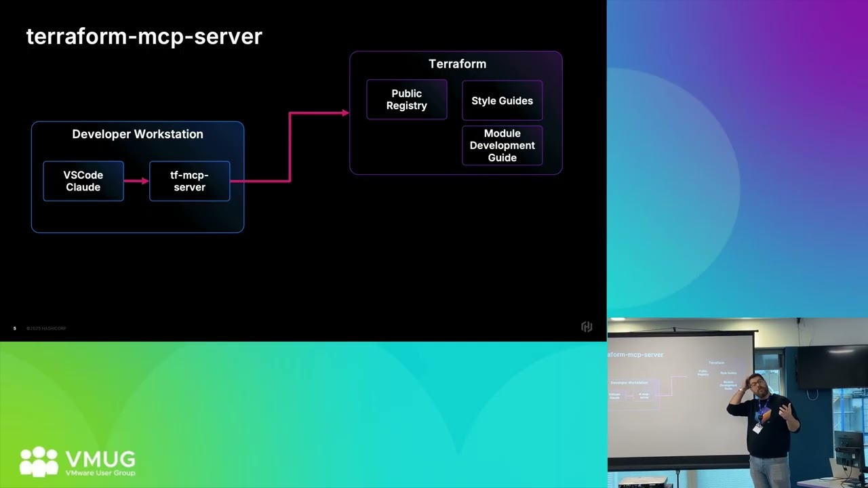Click the 2025 HashiCorp copyright footer
868x488 pixels.
pyautogui.click(x=46, y=329)
